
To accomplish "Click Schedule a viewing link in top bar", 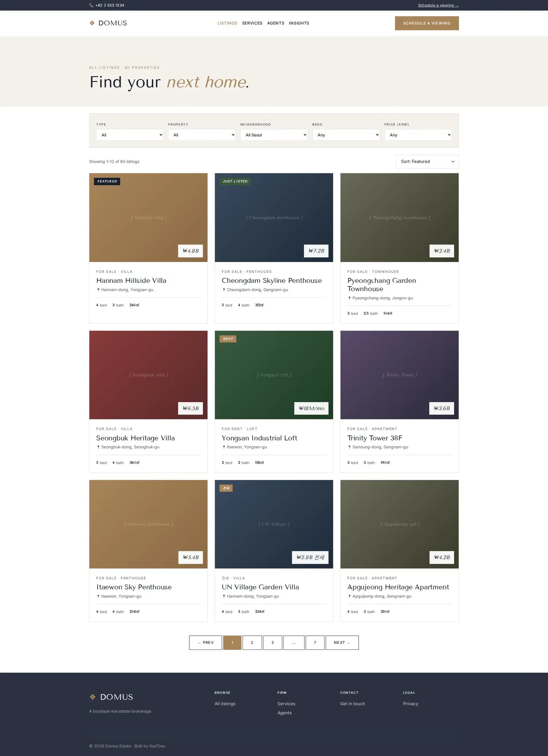I will point(438,5).
